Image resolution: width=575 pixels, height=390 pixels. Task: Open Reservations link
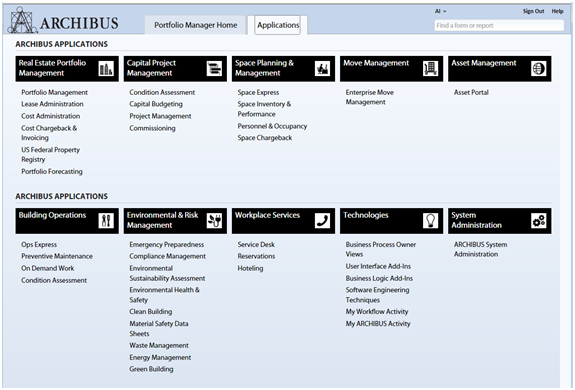pos(256,256)
